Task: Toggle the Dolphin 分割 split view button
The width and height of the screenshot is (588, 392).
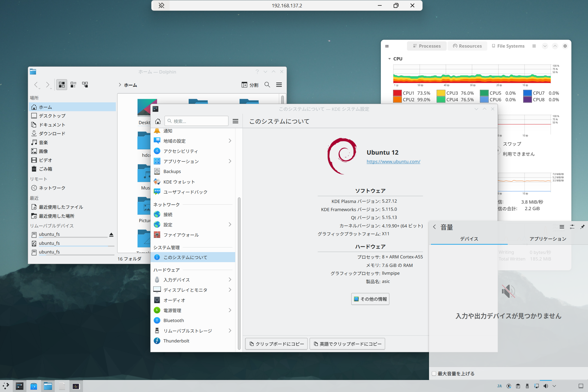Action: (x=250, y=85)
